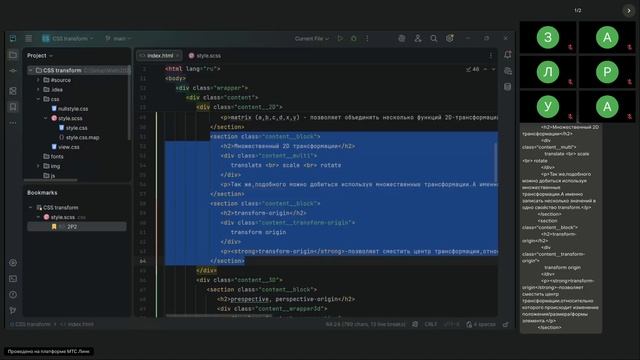
Task: Open the Database tool window icon
Action: [x=508, y=87]
